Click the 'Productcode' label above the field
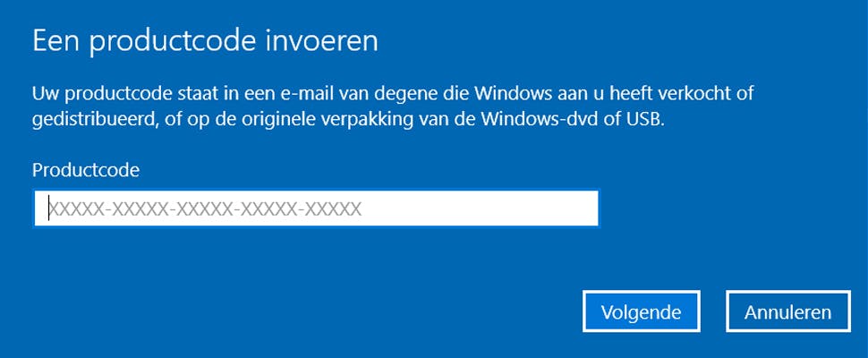868x358 pixels. point(86,169)
